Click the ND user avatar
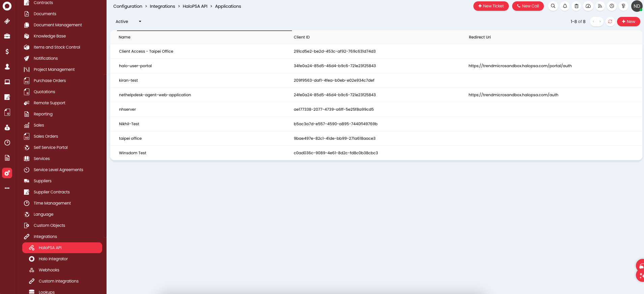 [637, 6]
